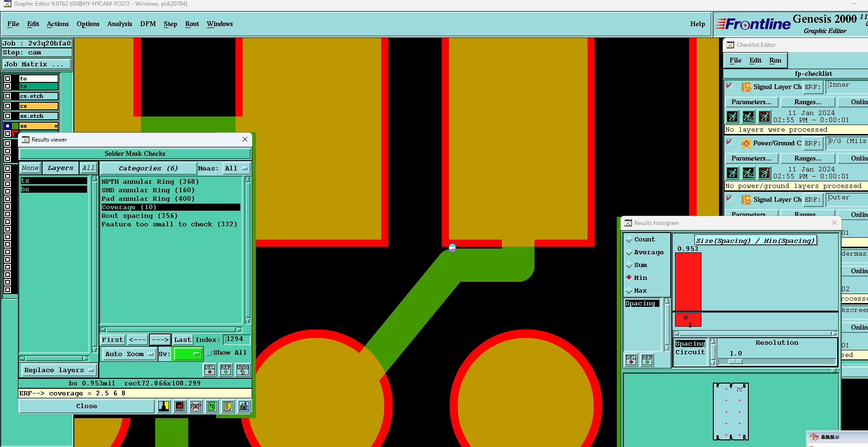Image resolution: width=868 pixels, height=447 pixels.
Task: Click the yellow notes page icon
Action: tap(228, 406)
